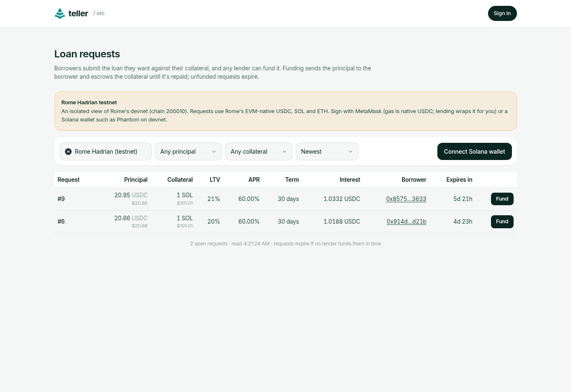Click the 'Loan requests' page heading

87,54
